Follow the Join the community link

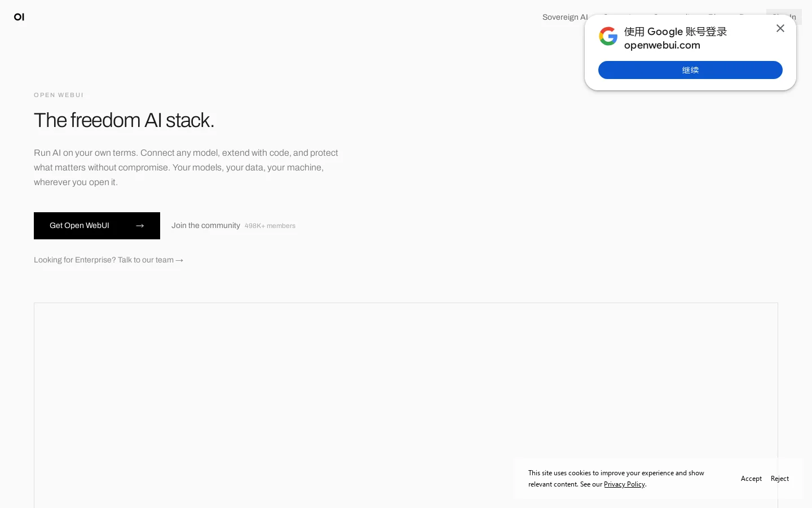(206, 226)
